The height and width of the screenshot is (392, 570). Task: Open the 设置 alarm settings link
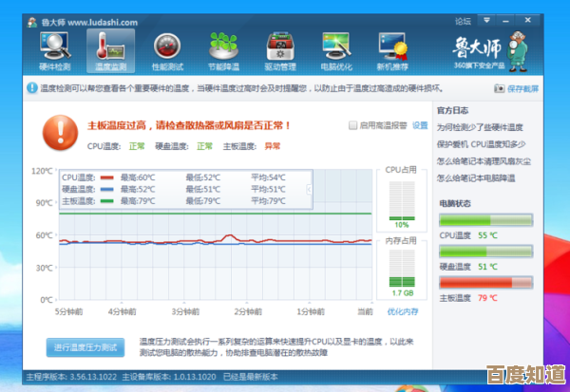click(x=420, y=125)
